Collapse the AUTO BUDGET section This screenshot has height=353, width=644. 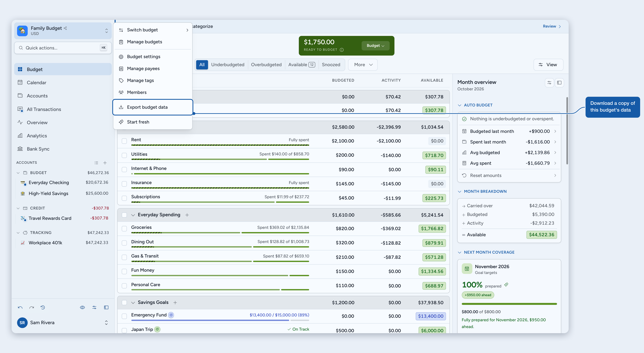point(459,105)
